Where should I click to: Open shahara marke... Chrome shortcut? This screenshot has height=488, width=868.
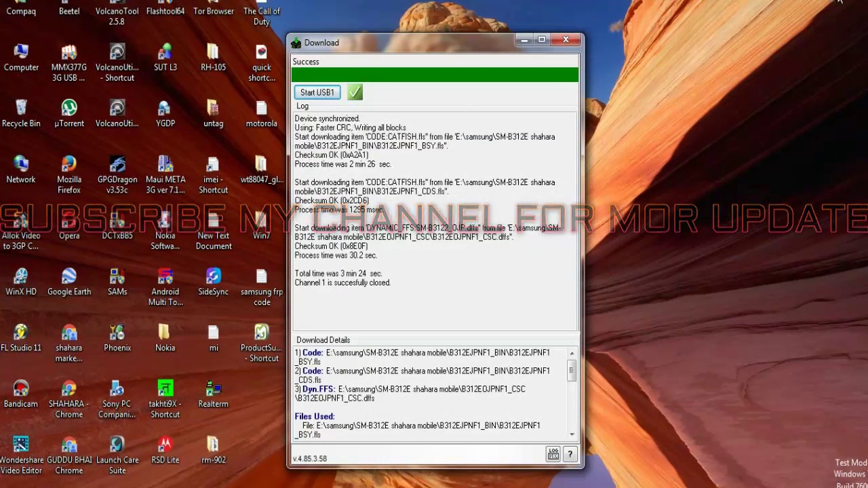[x=69, y=344]
